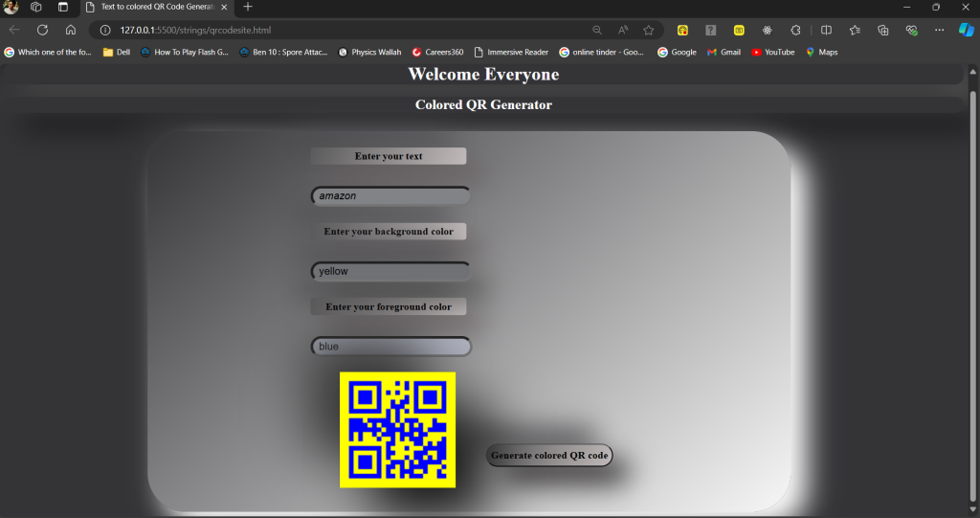The width and height of the screenshot is (980, 518).
Task: Open 'Which one of the fo...' bookmark
Action: [48, 53]
